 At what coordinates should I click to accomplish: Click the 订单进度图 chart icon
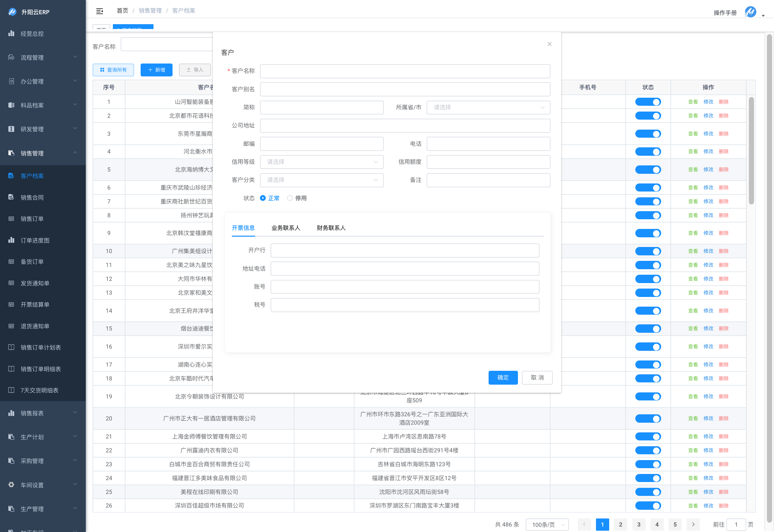coord(11,240)
